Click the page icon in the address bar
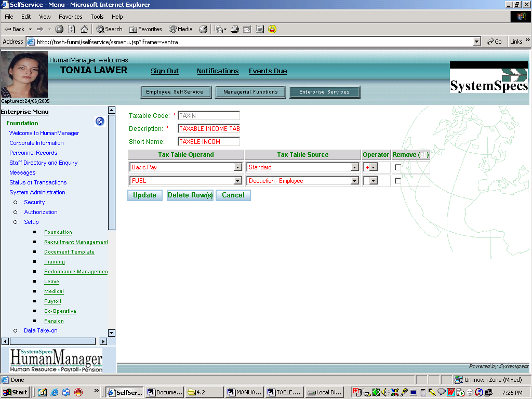 point(31,42)
